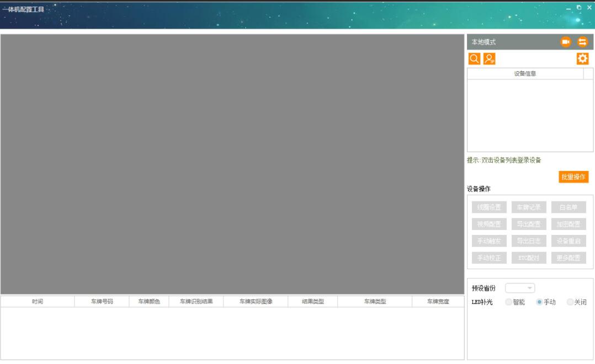The height and width of the screenshot is (364, 595).
Task: Open settings with the orange gear icon
Action: coord(582,58)
